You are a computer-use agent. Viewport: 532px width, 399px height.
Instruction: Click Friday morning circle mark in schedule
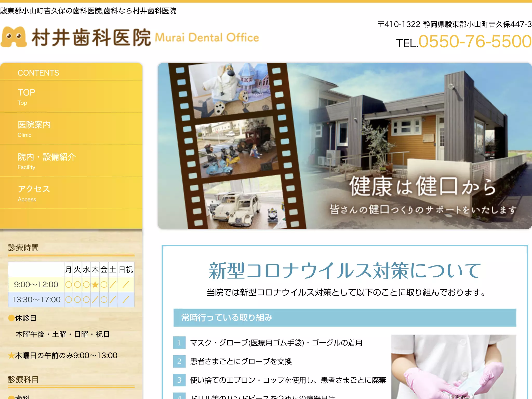coord(104,285)
